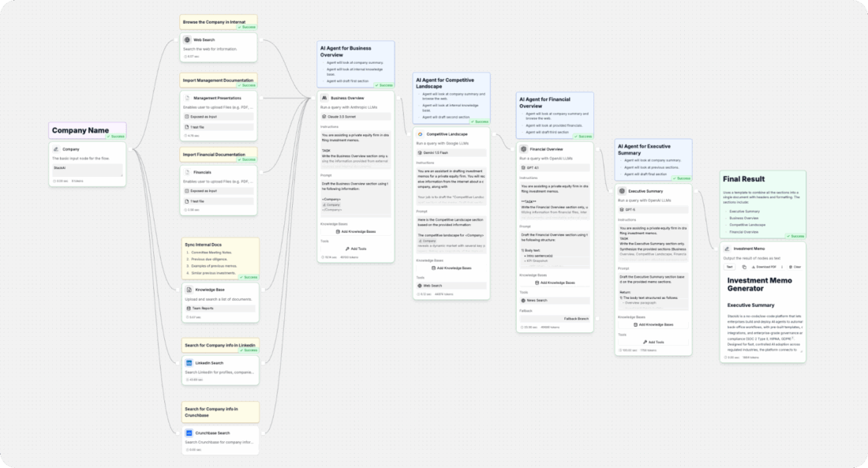Click the pencil icon on Company input node
868x468 pixels.
point(56,149)
